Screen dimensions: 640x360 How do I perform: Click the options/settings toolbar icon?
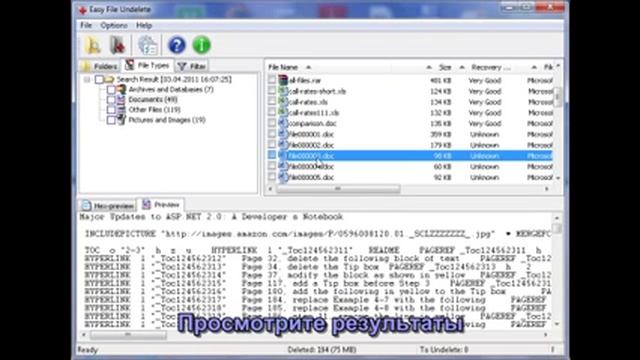[x=147, y=45]
